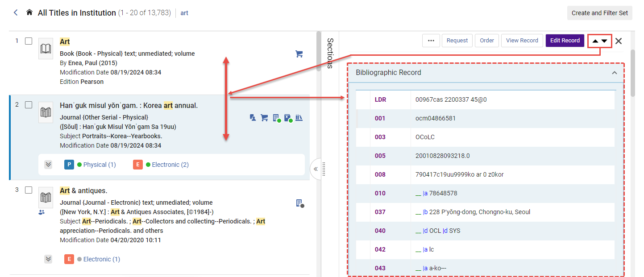The height and width of the screenshot is (277, 644).
Task: Click the orange E badge by Electronic (1)
Action: 69,259
